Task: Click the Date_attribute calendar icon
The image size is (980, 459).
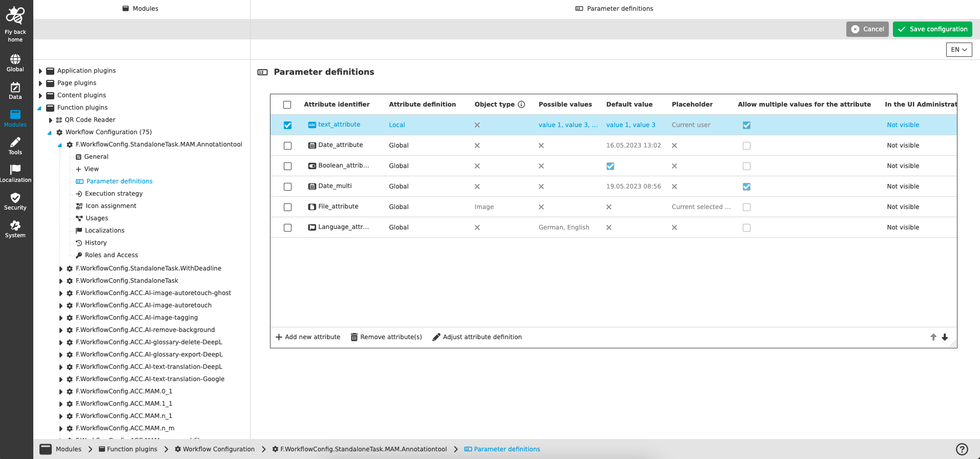Action: pos(312,145)
